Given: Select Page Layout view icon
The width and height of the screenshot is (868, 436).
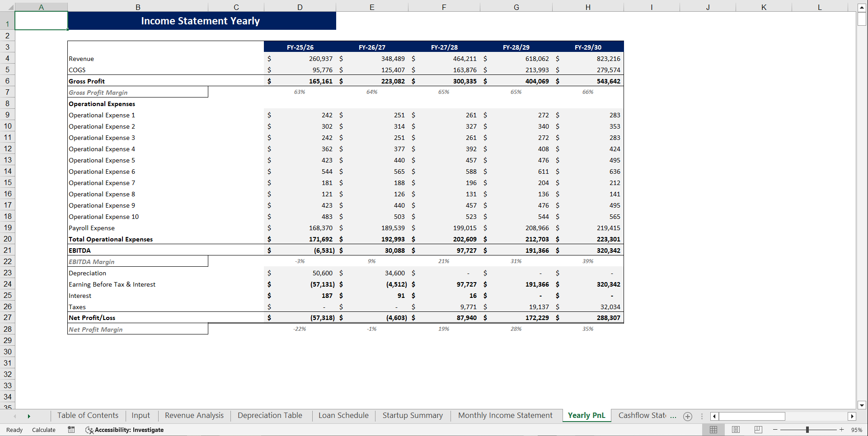Looking at the screenshot, I should pos(736,429).
